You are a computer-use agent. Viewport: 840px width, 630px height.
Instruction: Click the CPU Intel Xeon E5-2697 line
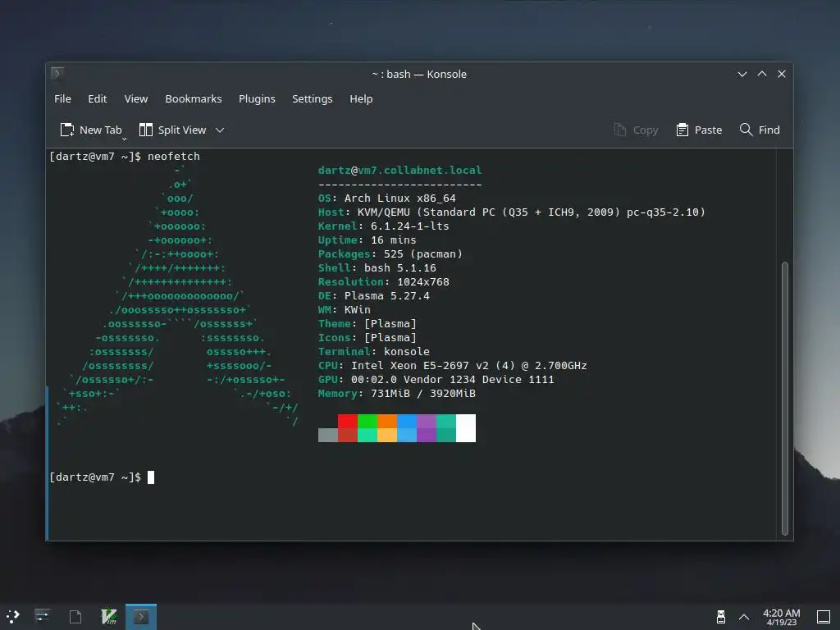453,365
